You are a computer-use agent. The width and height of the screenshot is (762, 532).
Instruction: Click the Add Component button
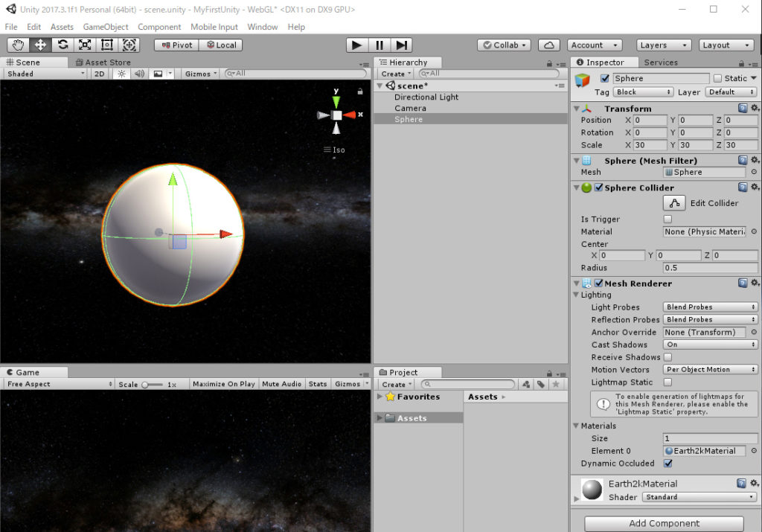664,523
